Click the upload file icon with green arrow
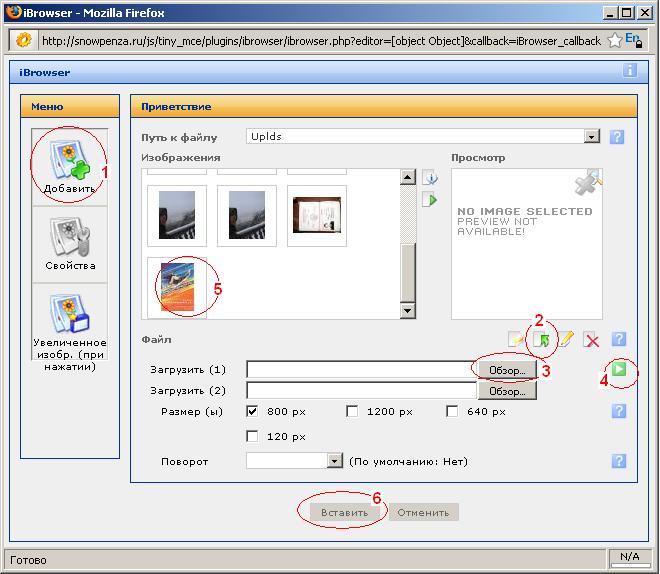Image resolution: width=660 pixels, height=574 pixels. pyautogui.click(x=542, y=339)
